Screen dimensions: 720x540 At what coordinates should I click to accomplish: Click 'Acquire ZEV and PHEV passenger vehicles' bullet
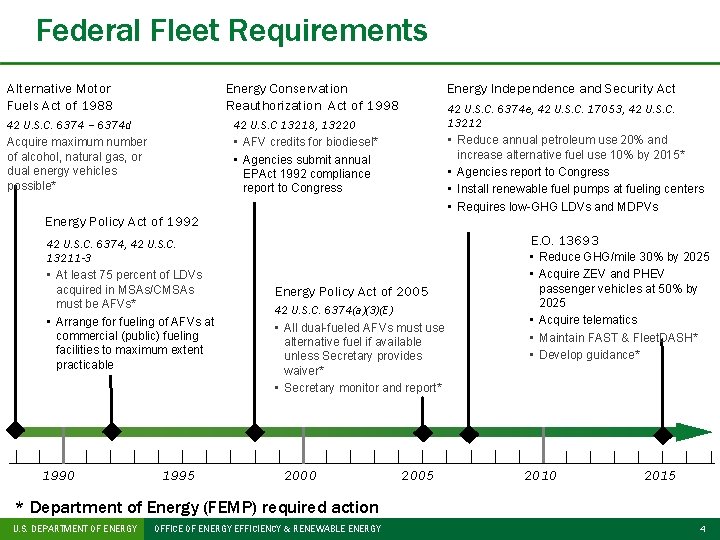click(x=613, y=288)
